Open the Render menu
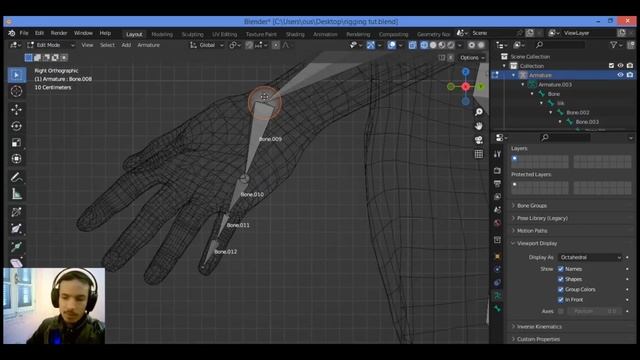The height and width of the screenshot is (360, 640). coord(59,33)
